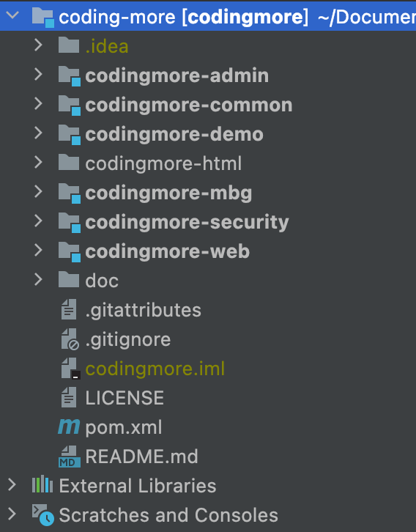Viewport: 416px width, 532px height.
Task: Click the codingmore-web module folder icon
Action: click(x=70, y=252)
